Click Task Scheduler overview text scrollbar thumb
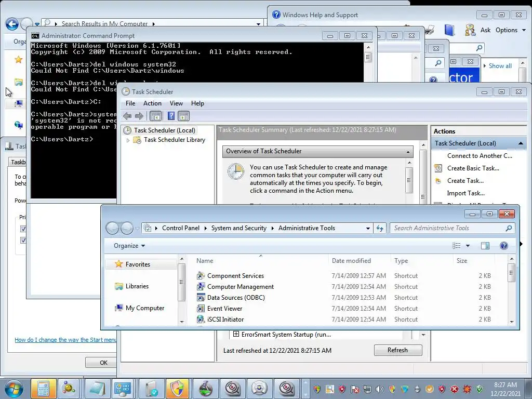The height and width of the screenshot is (399, 532). point(409,180)
